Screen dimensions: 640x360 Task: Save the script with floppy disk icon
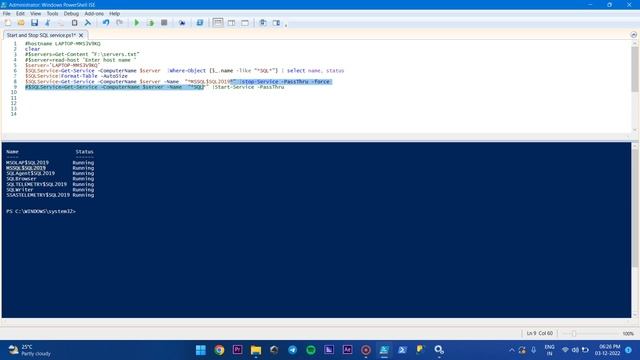point(34,23)
